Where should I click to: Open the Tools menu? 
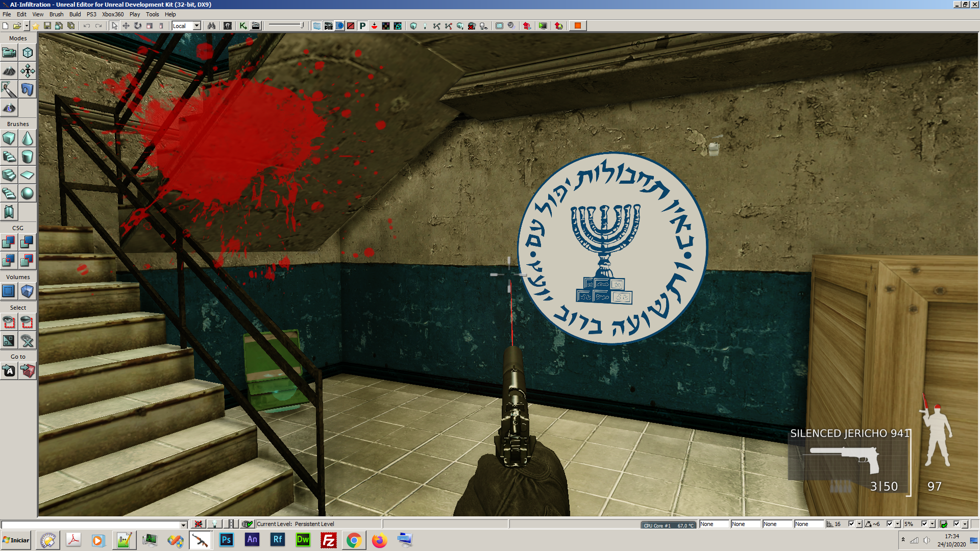(152, 14)
